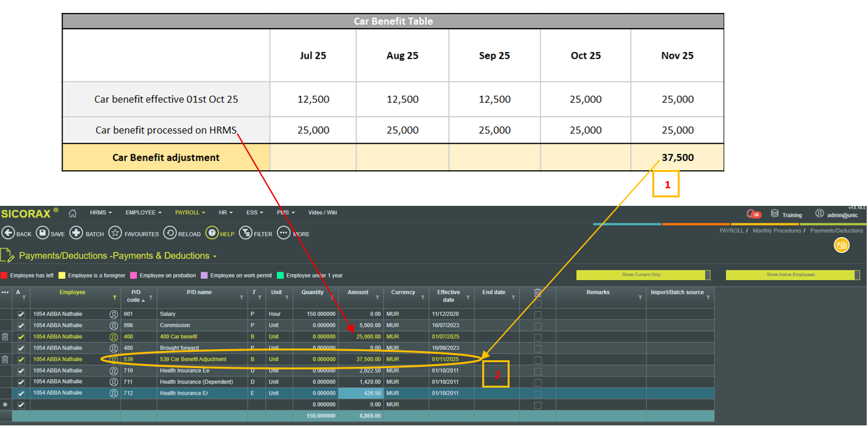Select the Health Insurance Er amount cell
The height and width of the screenshot is (428, 868).
click(360, 393)
